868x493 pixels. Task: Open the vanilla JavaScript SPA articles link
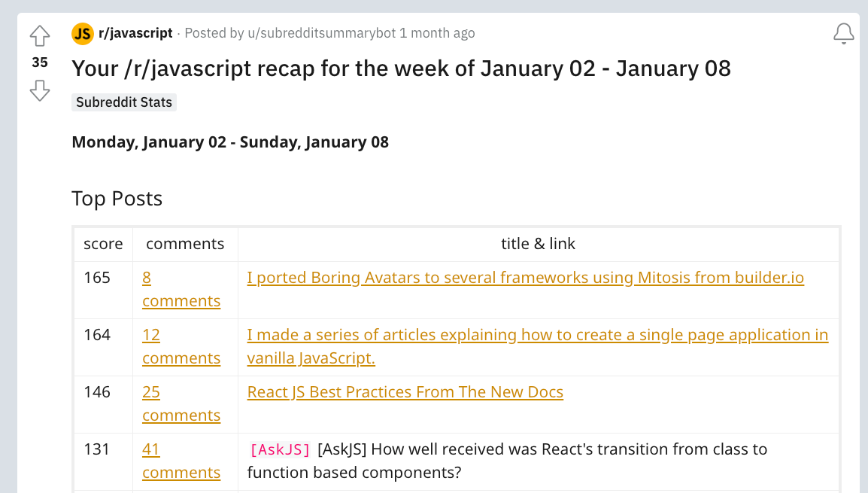537,335
